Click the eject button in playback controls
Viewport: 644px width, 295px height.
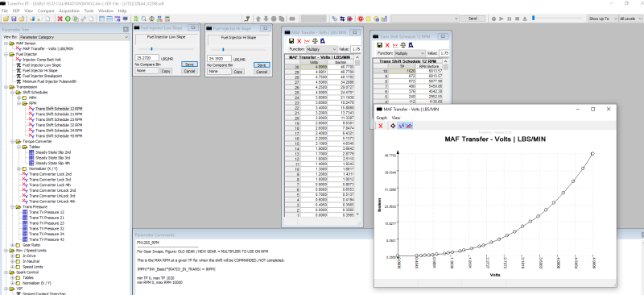pos(525,19)
